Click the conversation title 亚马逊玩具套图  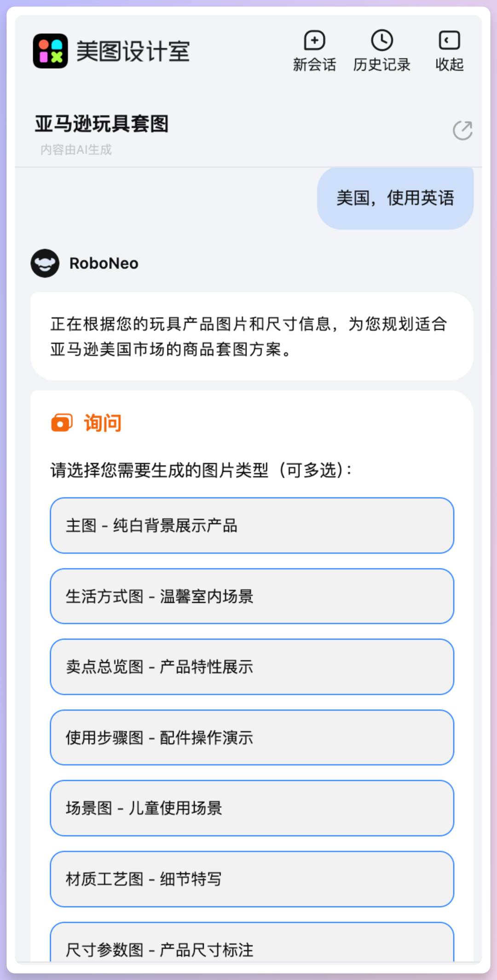click(102, 123)
